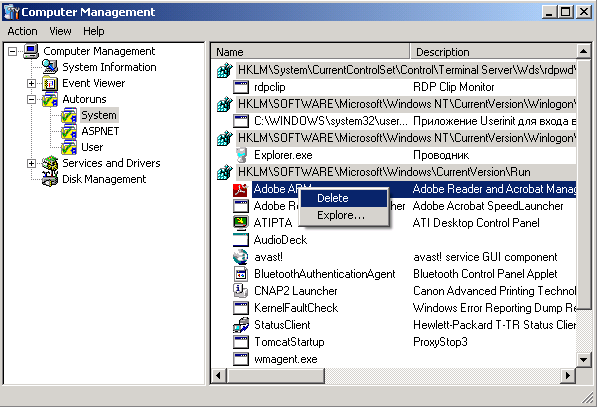This screenshot has width=597, height=407.
Task: Select the Services and Drivers tree item
Action: [x=111, y=163]
